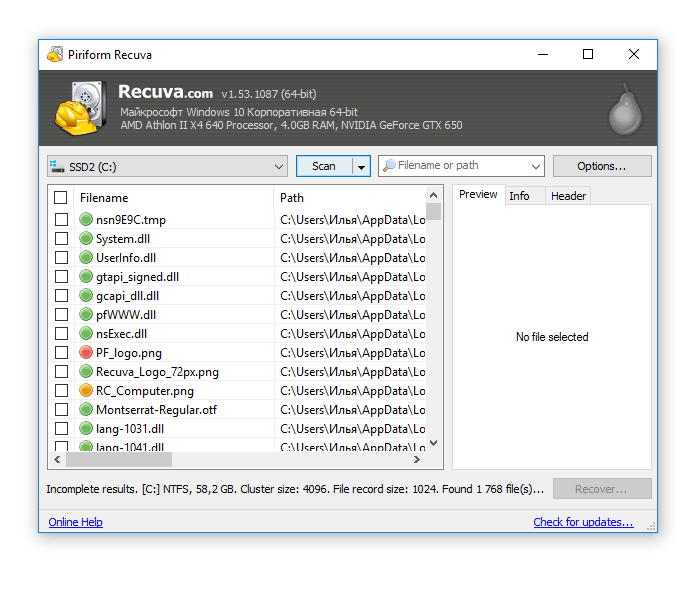Click red status icon of PF_logo.png
This screenshot has width=693, height=592.
(x=86, y=352)
